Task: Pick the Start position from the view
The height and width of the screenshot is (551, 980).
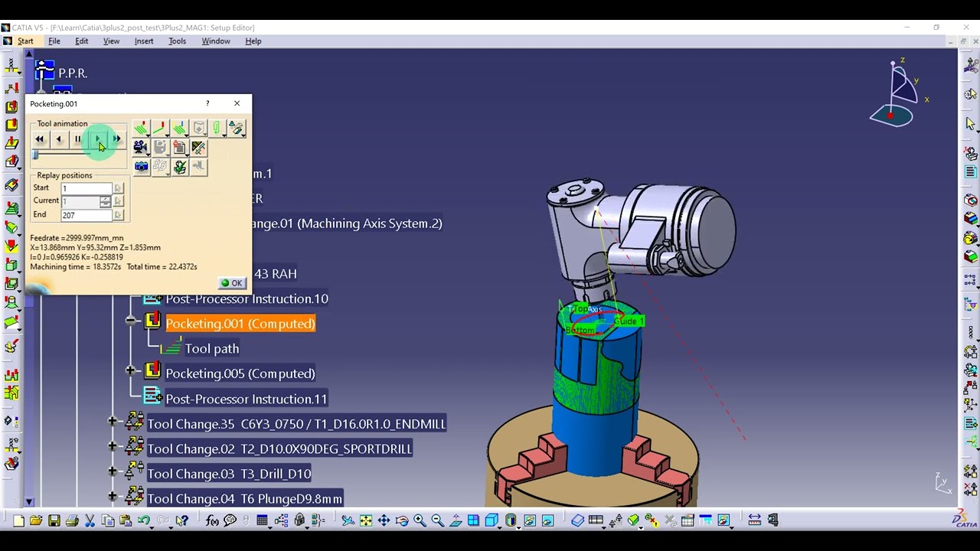Action: pos(119,188)
